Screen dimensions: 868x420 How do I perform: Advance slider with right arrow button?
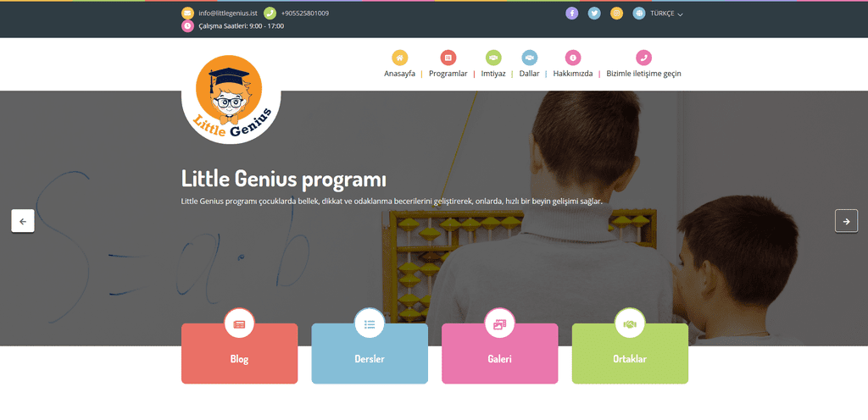pyautogui.click(x=847, y=221)
